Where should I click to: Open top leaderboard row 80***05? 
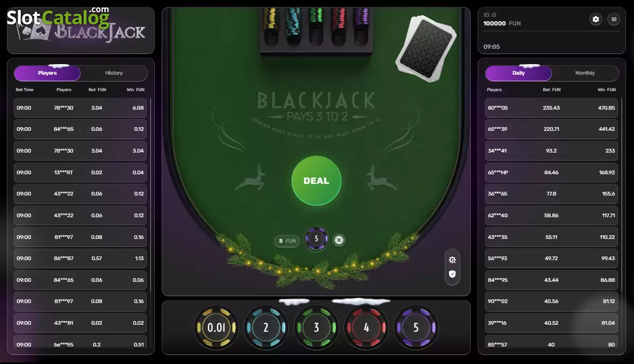pyautogui.click(x=551, y=108)
